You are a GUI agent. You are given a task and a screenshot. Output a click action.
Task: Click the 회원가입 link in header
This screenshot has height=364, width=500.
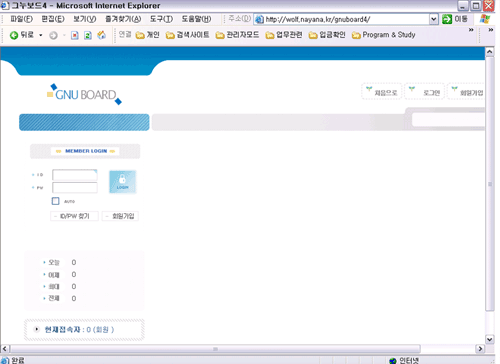[467, 91]
